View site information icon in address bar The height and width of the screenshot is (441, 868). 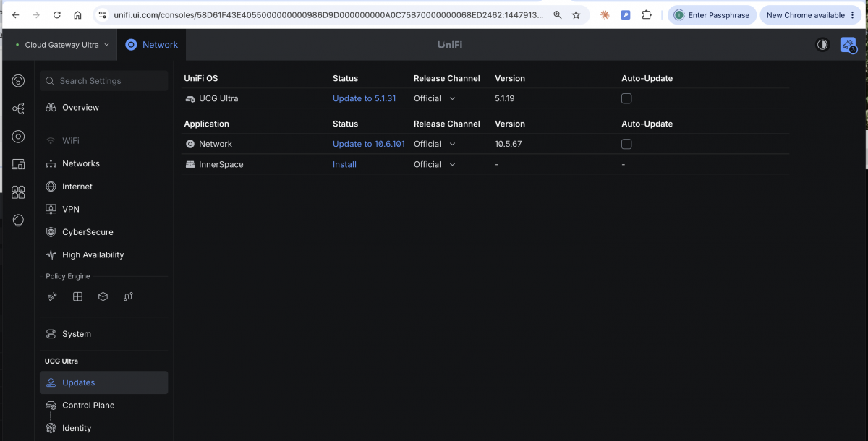tap(102, 14)
